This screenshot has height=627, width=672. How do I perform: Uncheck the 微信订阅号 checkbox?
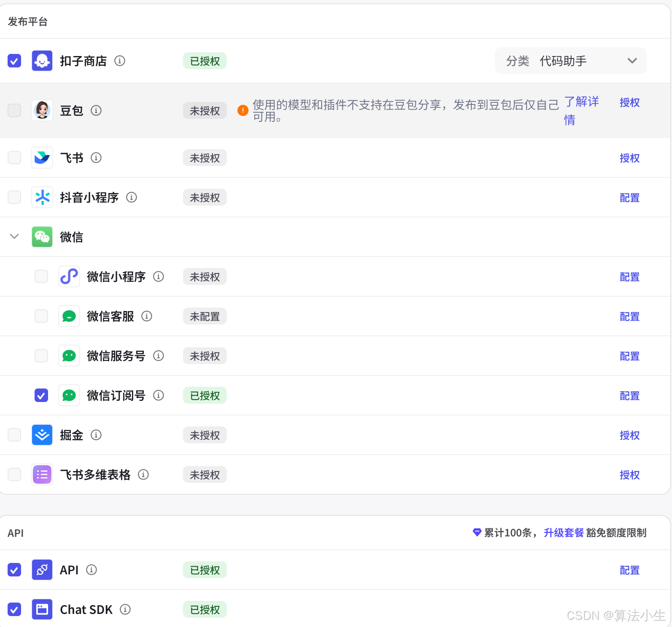click(x=41, y=395)
